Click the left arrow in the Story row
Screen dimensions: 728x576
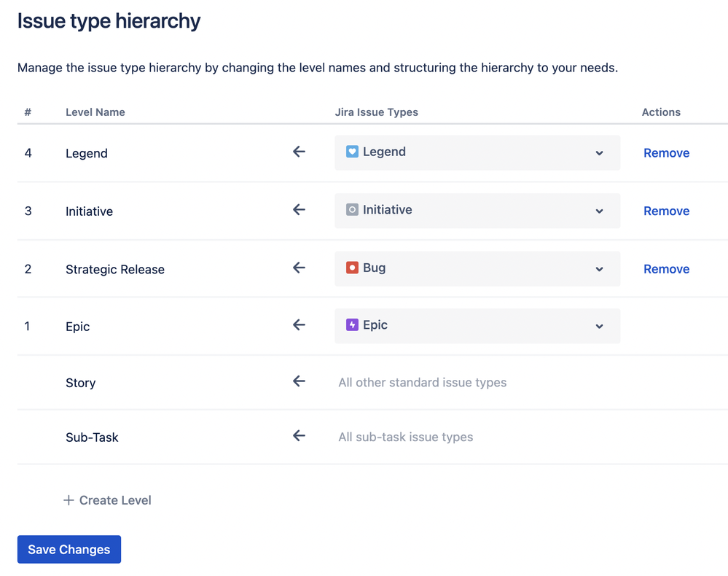299,381
